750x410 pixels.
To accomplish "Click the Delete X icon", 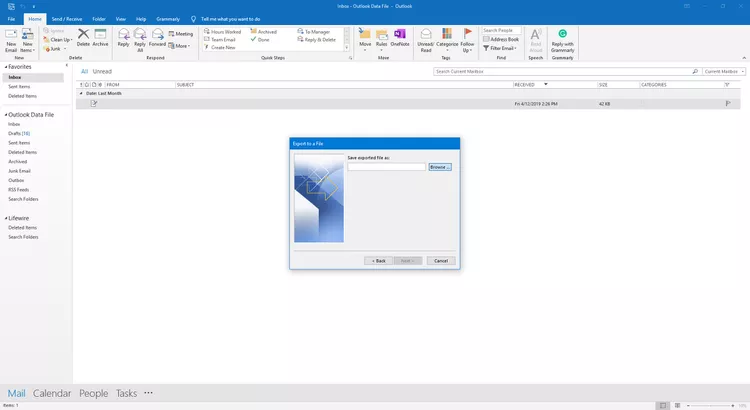I will (83, 33).
